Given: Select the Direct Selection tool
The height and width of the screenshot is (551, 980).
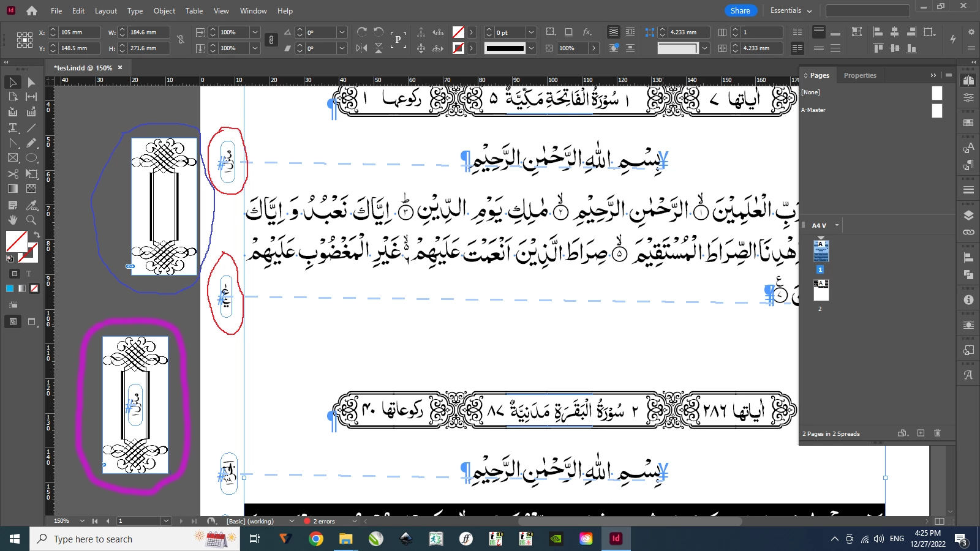Looking at the screenshot, I should pyautogui.click(x=31, y=82).
